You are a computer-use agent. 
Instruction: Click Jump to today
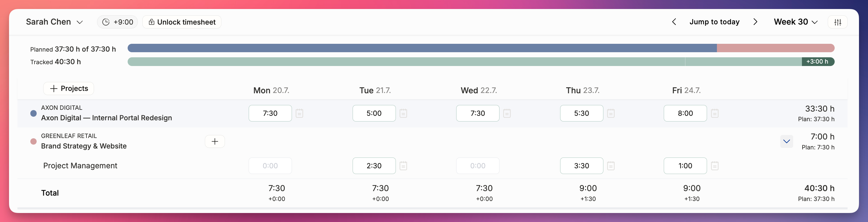coord(714,22)
